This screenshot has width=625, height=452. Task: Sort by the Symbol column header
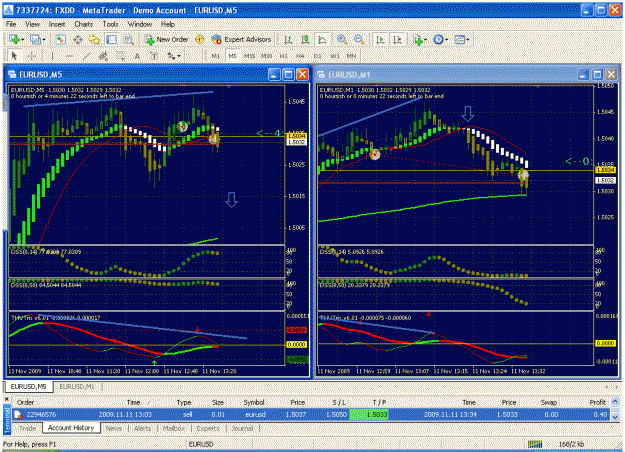(254, 402)
